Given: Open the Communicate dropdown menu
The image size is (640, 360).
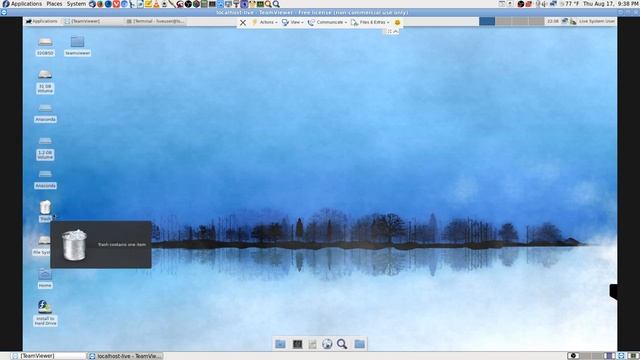Looking at the screenshot, I should click(x=327, y=22).
